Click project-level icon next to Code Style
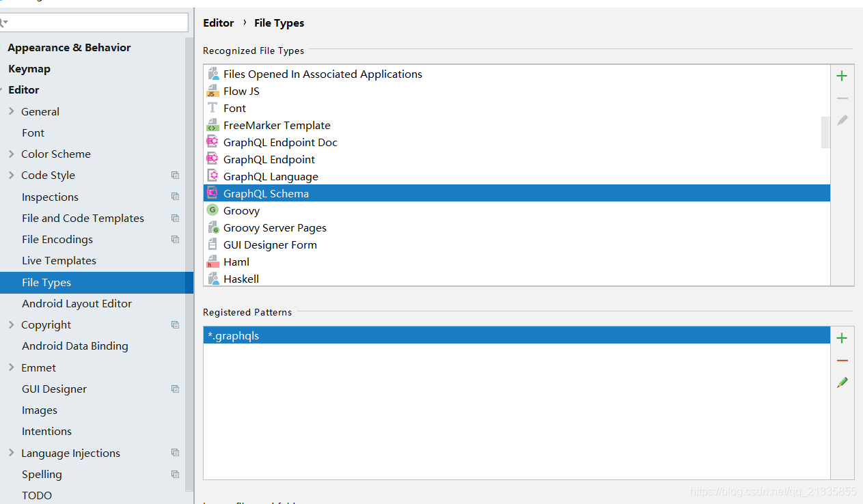The width and height of the screenshot is (863, 504). [175, 176]
